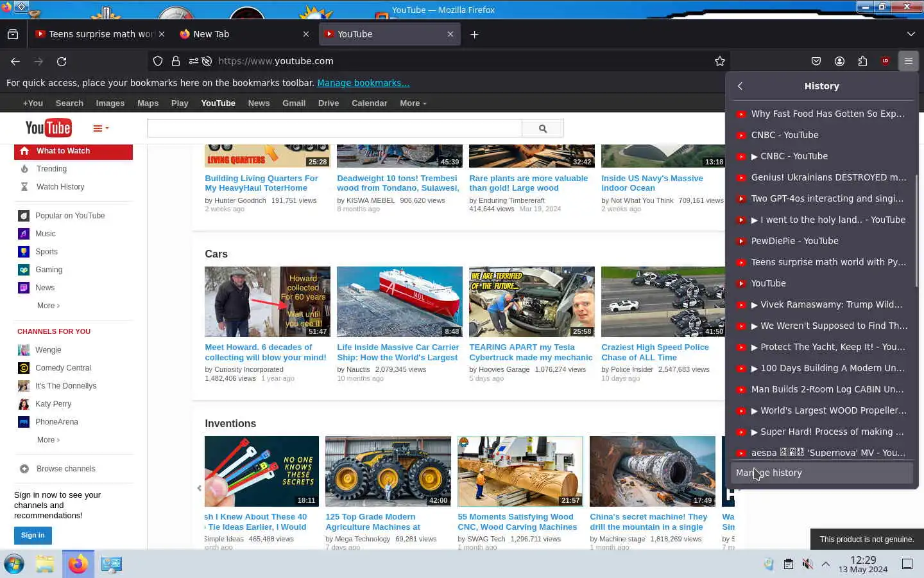Viewport: 924px width, 578px height.
Task: Open a new tab with plus icon
Action: [x=474, y=34]
